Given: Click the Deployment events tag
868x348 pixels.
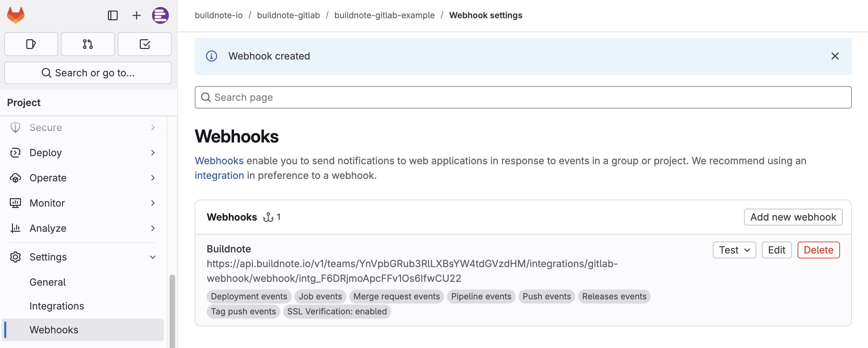Looking at the screenshot, I should click(249, 297).
